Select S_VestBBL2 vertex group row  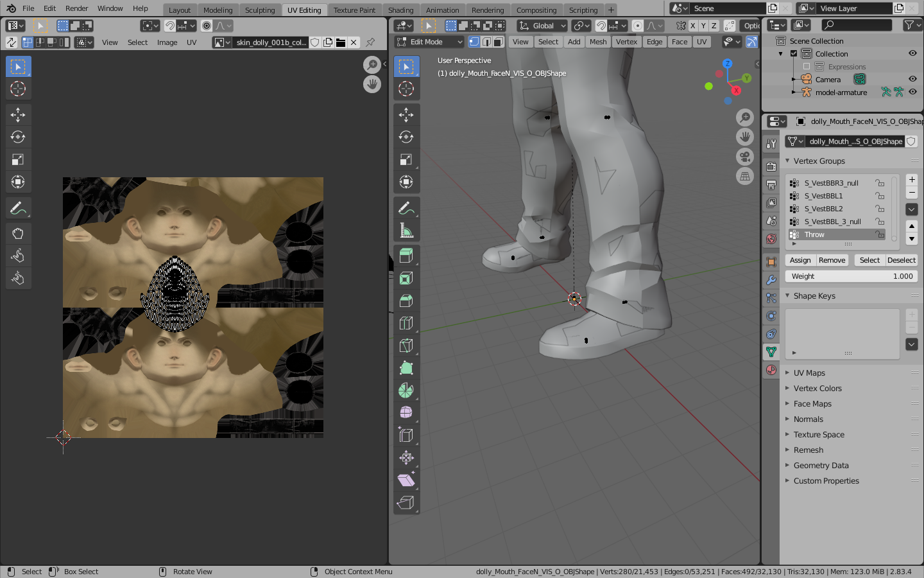(835, 209)
